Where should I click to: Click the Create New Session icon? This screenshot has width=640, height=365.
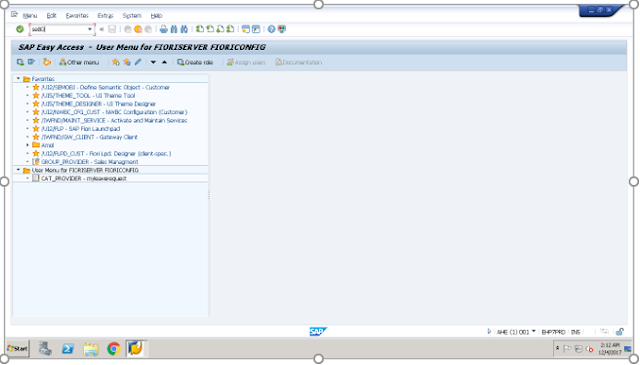coord(246,29)
